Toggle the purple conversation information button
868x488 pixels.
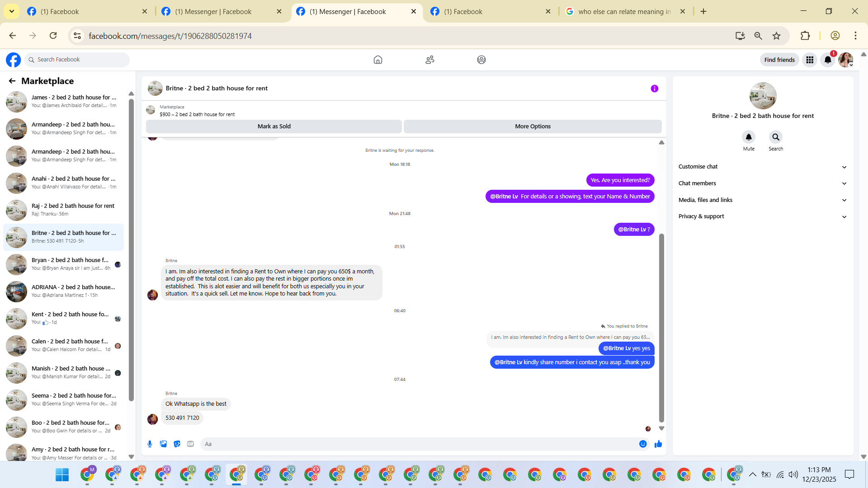(x=654, y=89)
